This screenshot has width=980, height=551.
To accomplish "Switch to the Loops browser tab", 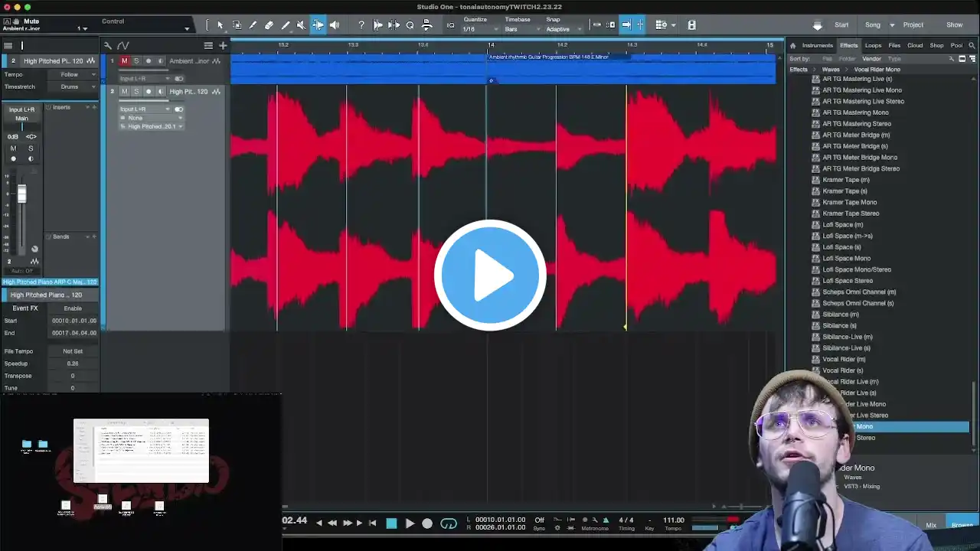I will tap(873, 46).
